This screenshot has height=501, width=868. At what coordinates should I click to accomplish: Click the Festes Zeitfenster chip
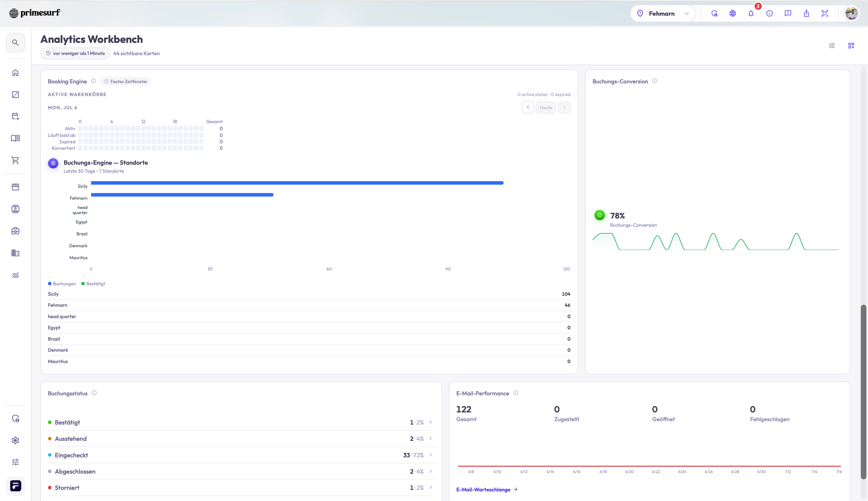[126, 82]
